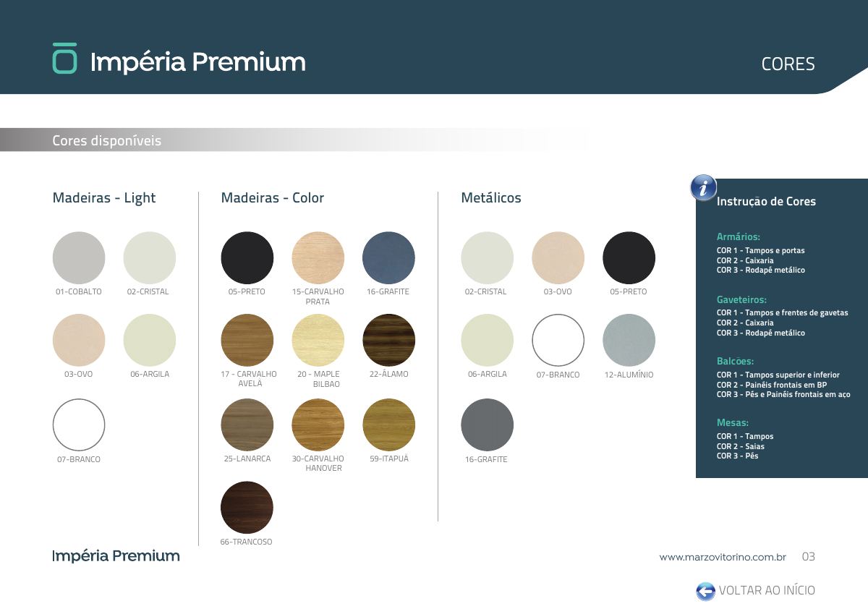868x614 pixels.
Task: Choose the 20 - MAPLE BILBAO swatch
Action: [318, 340]
